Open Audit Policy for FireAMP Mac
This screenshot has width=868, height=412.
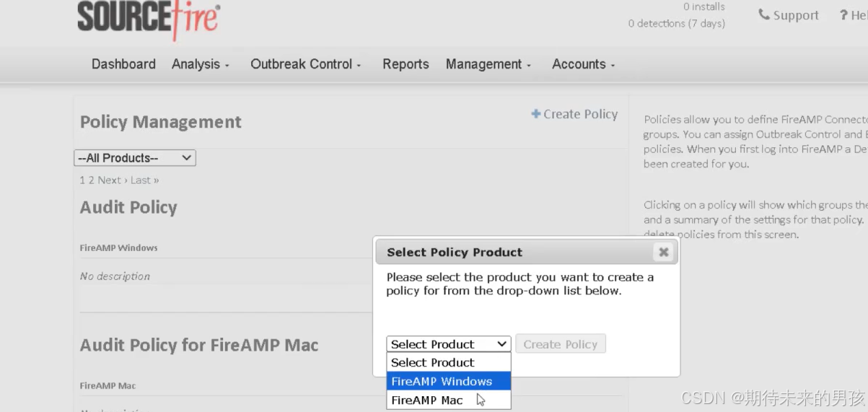199,345
